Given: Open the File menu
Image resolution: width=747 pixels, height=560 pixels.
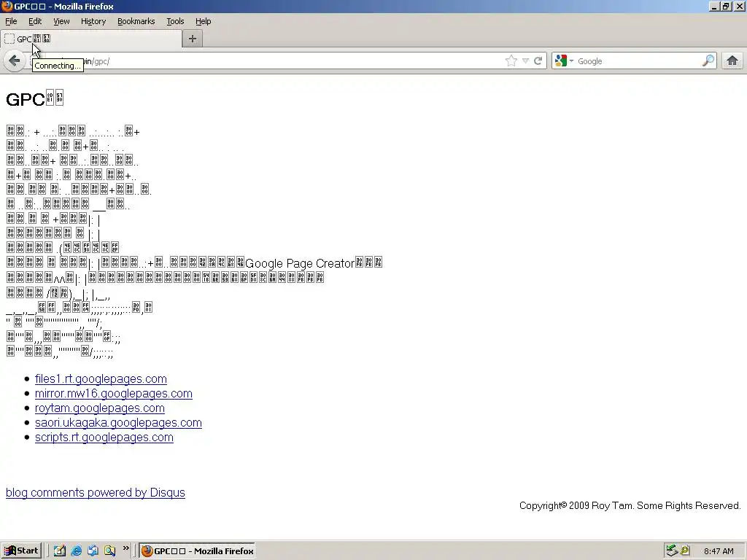Looking at the screenshot, I should coord(11,21).
